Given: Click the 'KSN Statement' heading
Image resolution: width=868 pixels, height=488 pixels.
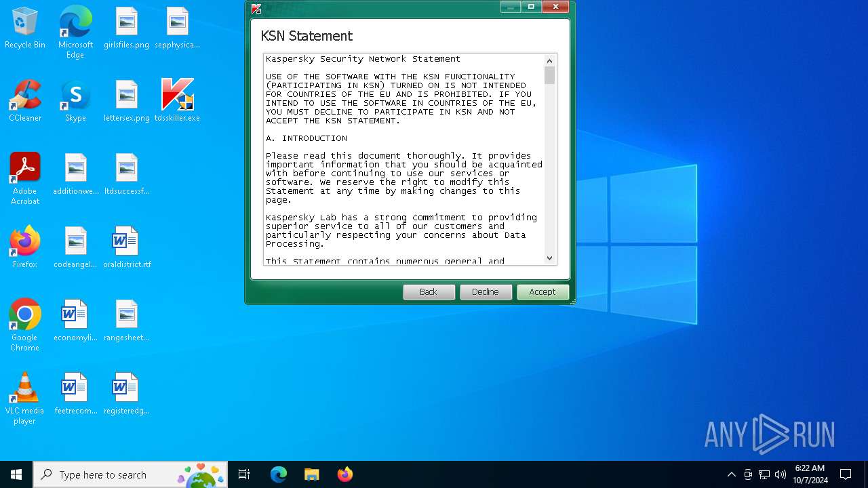Looking at the screenshot, I should pyautogui.click(x=307, y=36).
